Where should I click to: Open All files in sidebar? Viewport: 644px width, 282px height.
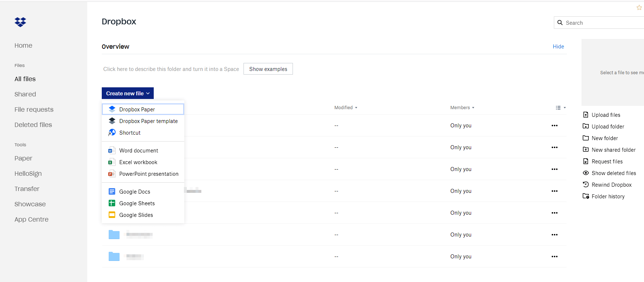coord(25,79)
